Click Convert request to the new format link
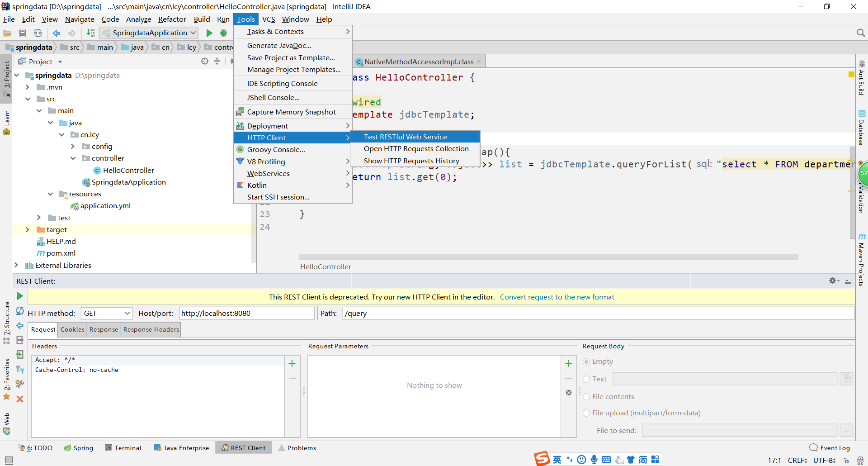Viewport: 868px width, 466px height. pos(557,297)
